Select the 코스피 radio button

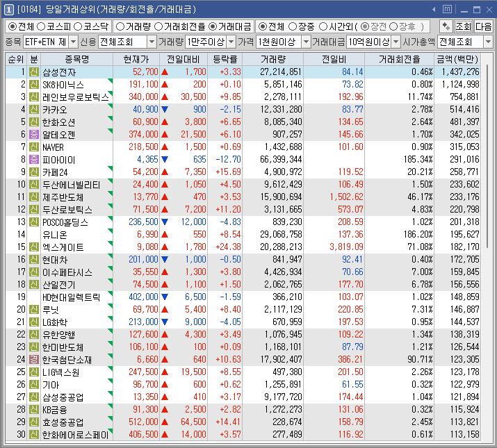click(40, 26)
